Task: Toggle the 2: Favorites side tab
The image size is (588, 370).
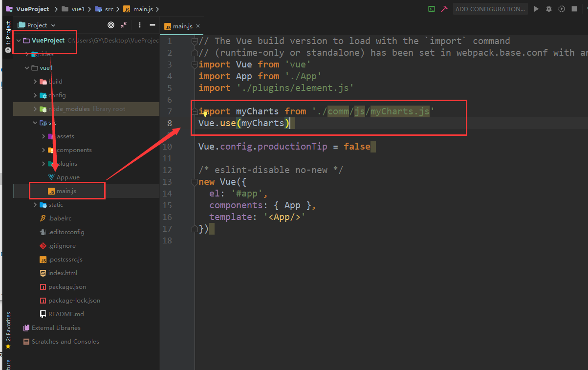Action: [x=8, y=331]
